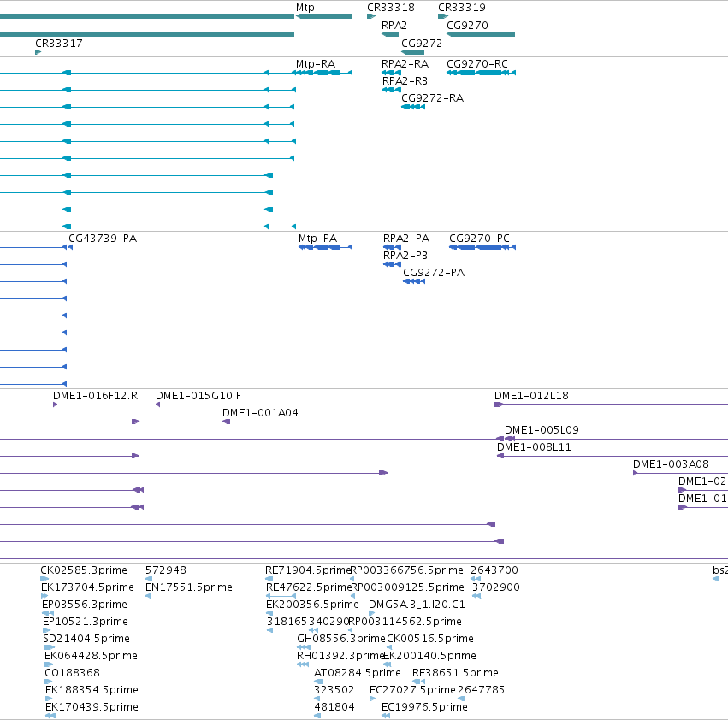728x720 pixels.
Task: Select the 340290 feature
Action: [x=313, y=630]
